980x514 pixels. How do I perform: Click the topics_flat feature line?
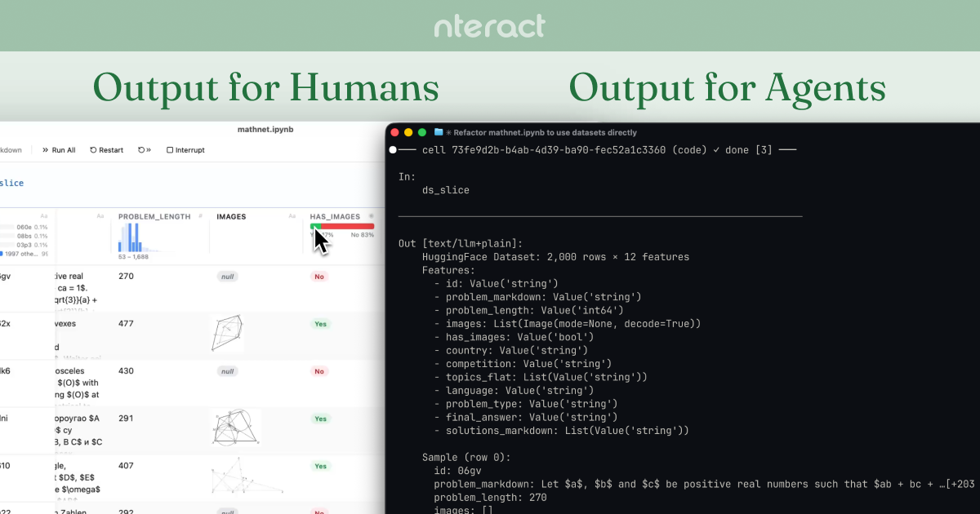(541, 377)
